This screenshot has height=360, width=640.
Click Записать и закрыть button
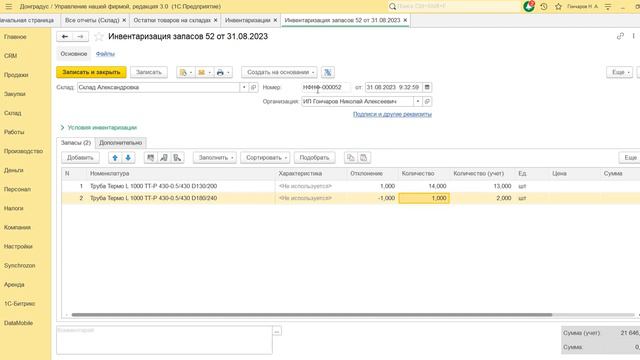(91, 72)
